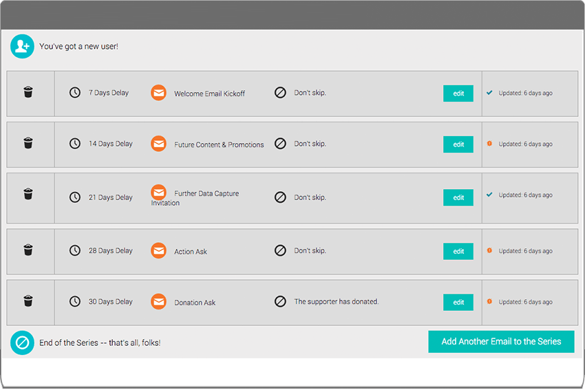Select the Action Ask title
Image resolution: width=587 pixels, height=392 pixels.
coord(191,252)
